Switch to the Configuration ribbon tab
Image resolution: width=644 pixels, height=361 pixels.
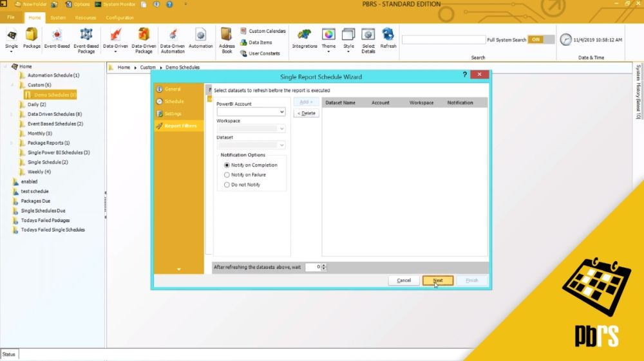120,17
